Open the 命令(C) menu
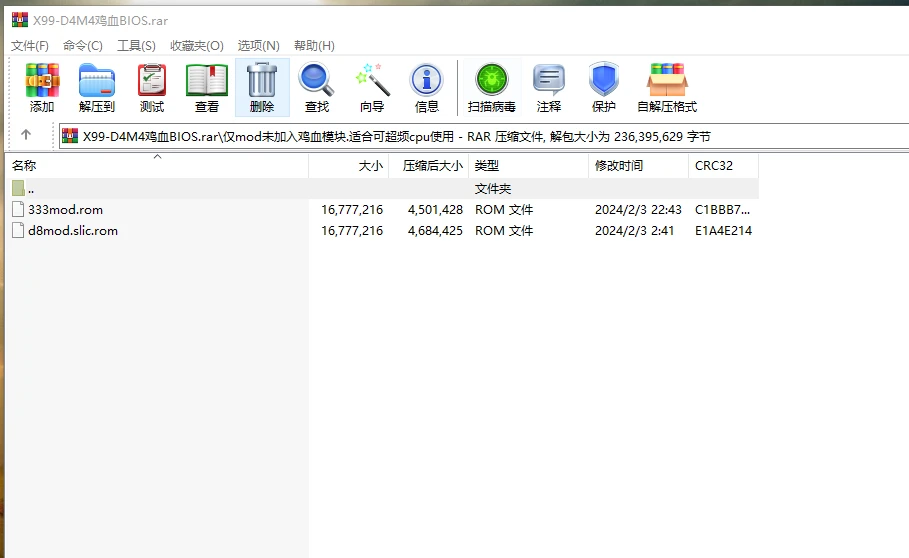The width and height of the screenshot is (909, 558). tap(83, 46)
